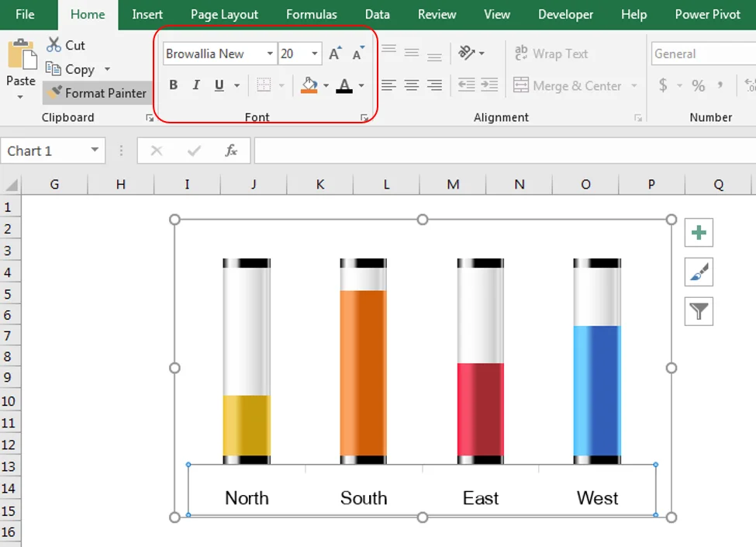
Task: Open the font size 20 dropdown
Action: pyautogui.click(x=314, y=54)
